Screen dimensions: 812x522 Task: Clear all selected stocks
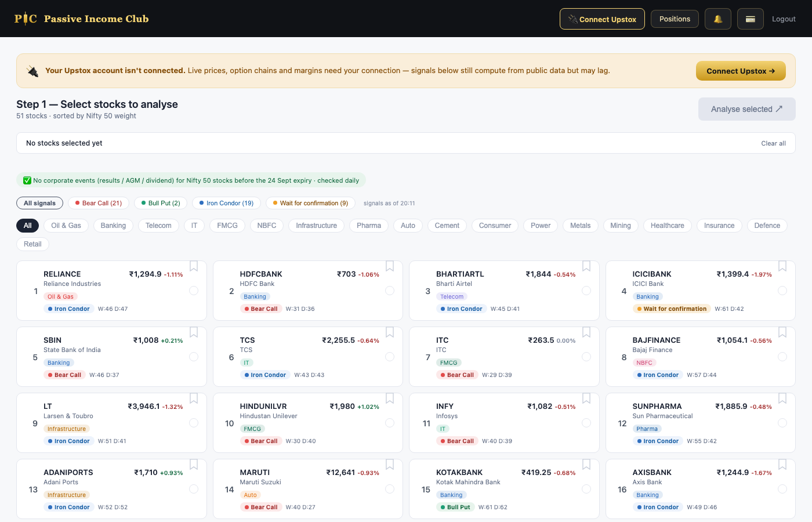click(x=773, y=143)
